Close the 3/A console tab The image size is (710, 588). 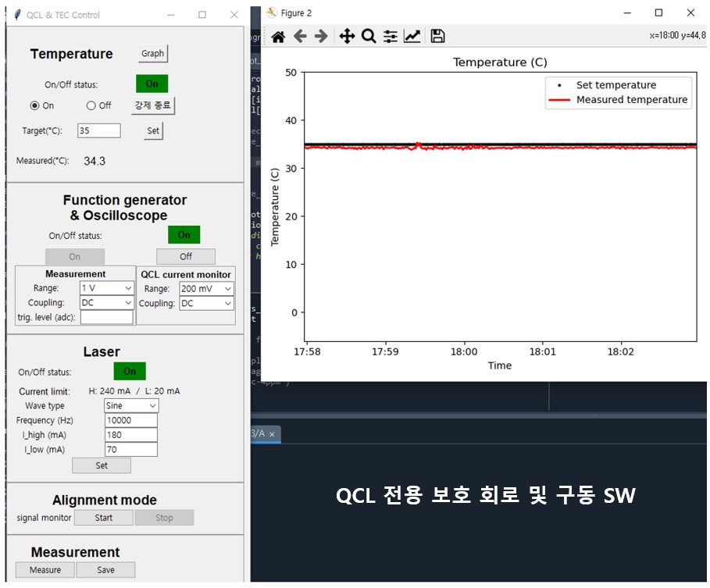272,434
